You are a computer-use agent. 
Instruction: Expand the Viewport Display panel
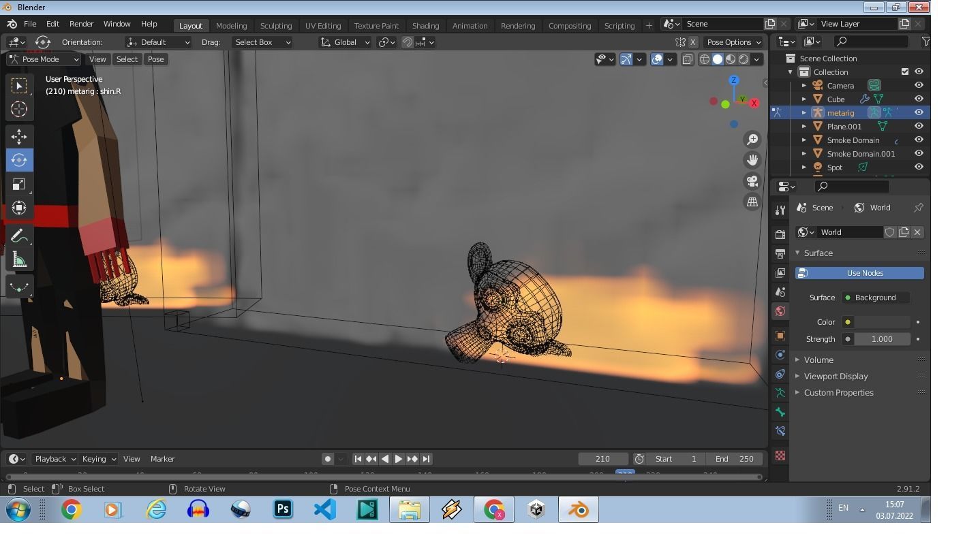pos(836,376)
